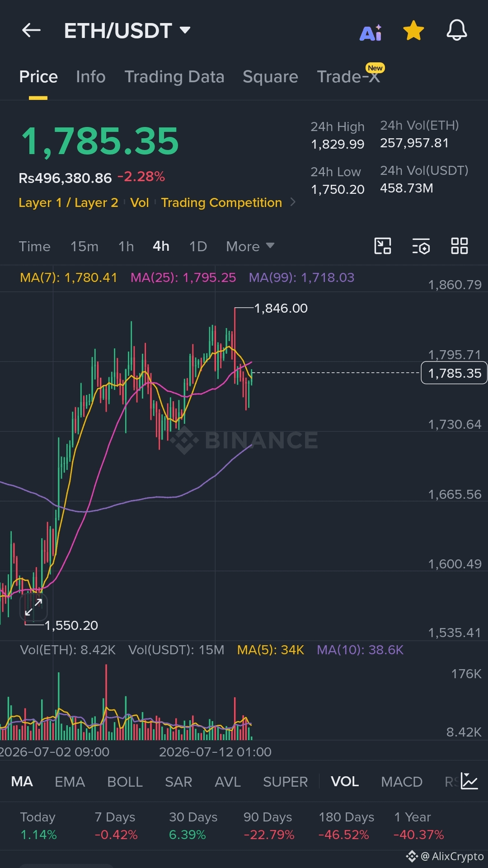The height and width of the screenshot is (868, 488).
Task: Tap the 24h High value 1,829.99
Action: 338,144
